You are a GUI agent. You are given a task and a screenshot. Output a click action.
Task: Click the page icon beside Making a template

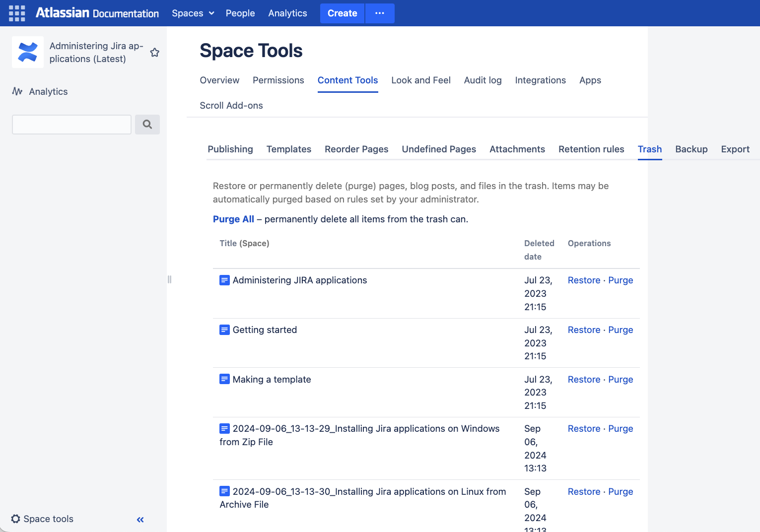pyautogui.click(x=224, y=379)
